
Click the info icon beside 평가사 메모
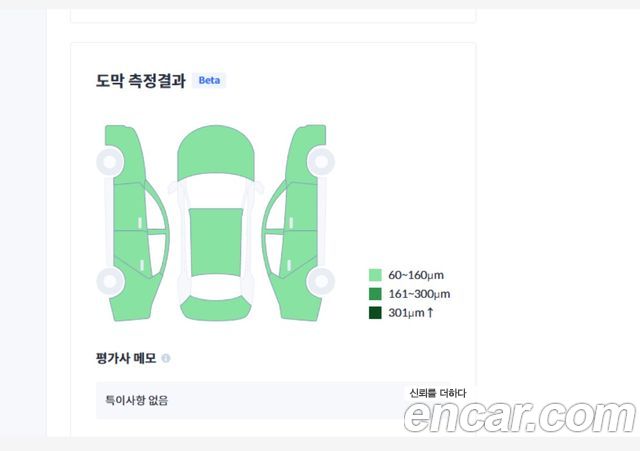pos(166,358)
